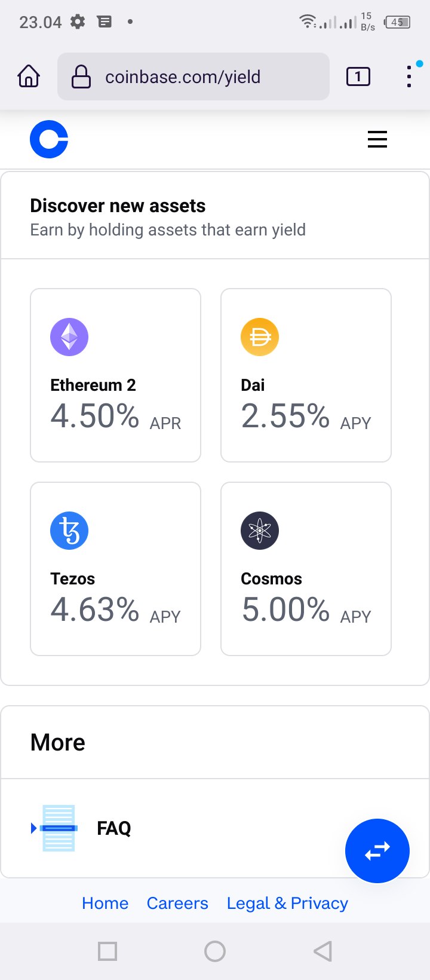Select the Tezos blue icon
This screenshot has width=430, height=980.
(x=69, y=531)
